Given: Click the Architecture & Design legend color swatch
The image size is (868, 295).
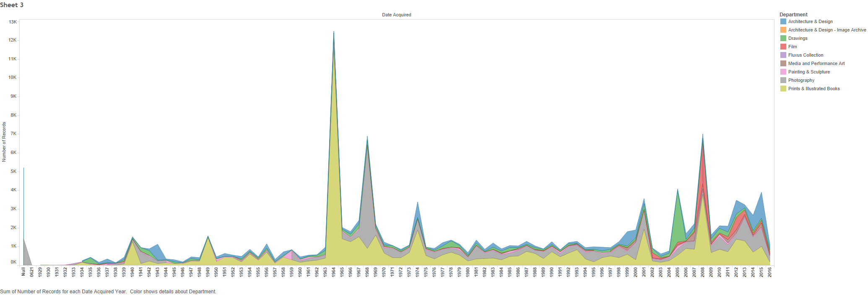Looking at the screenshot, I should coord(783,21).
